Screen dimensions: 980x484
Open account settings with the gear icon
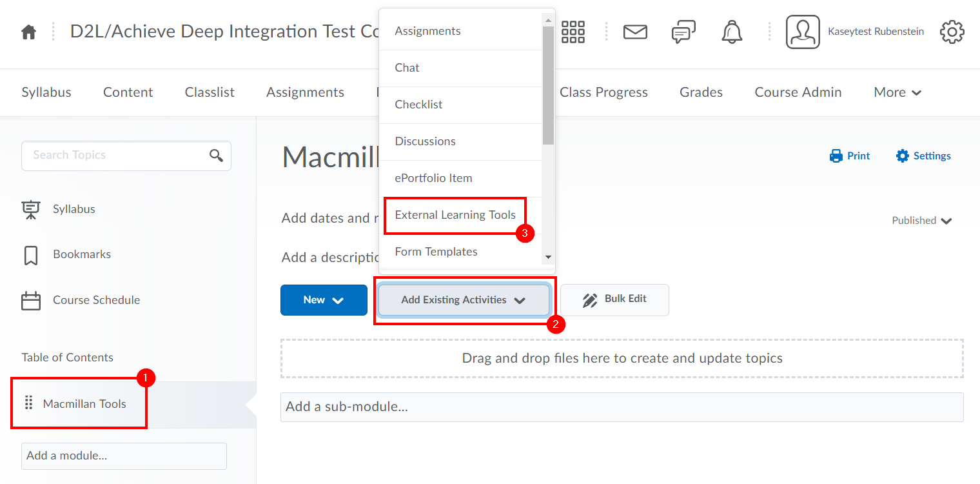952,32
